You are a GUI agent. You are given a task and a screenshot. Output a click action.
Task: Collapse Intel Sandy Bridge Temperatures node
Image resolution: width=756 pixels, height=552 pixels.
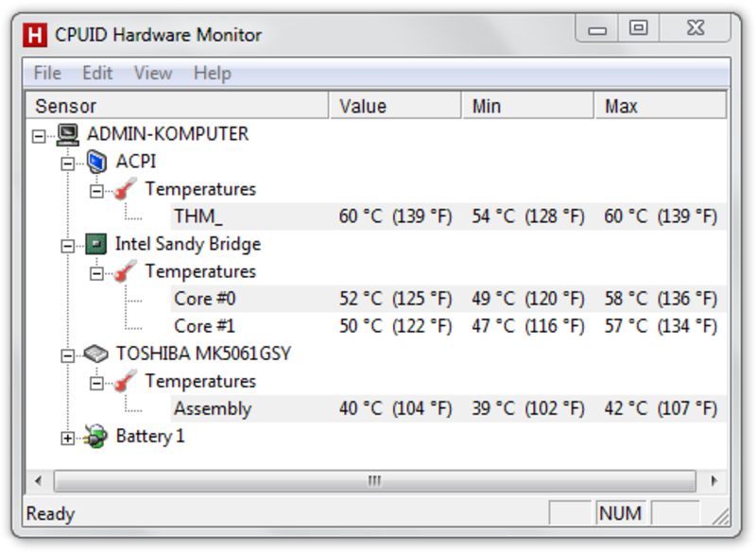pos(96,274)
